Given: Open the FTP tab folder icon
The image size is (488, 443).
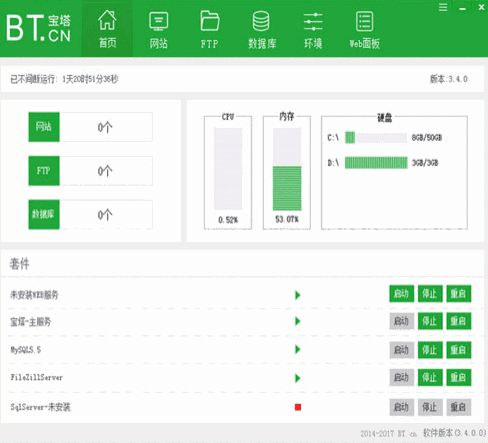Looking at the screenshot, I should point(210,20).
